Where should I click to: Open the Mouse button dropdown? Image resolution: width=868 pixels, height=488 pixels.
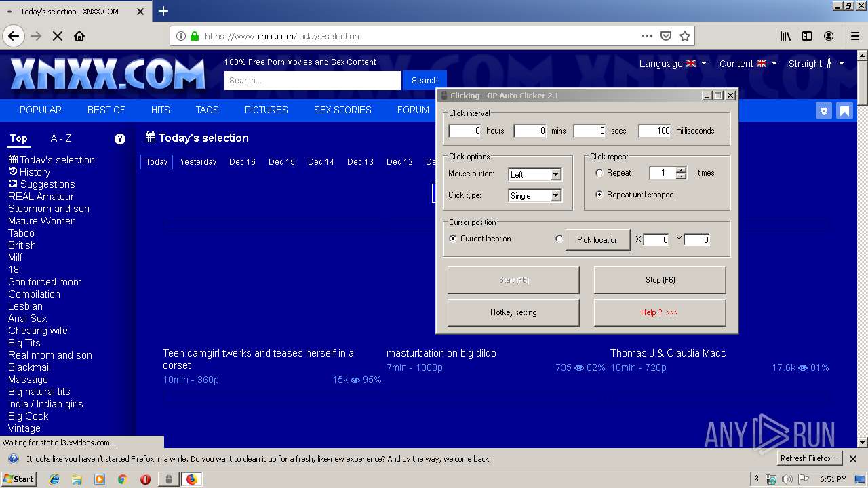coord(555,174)
